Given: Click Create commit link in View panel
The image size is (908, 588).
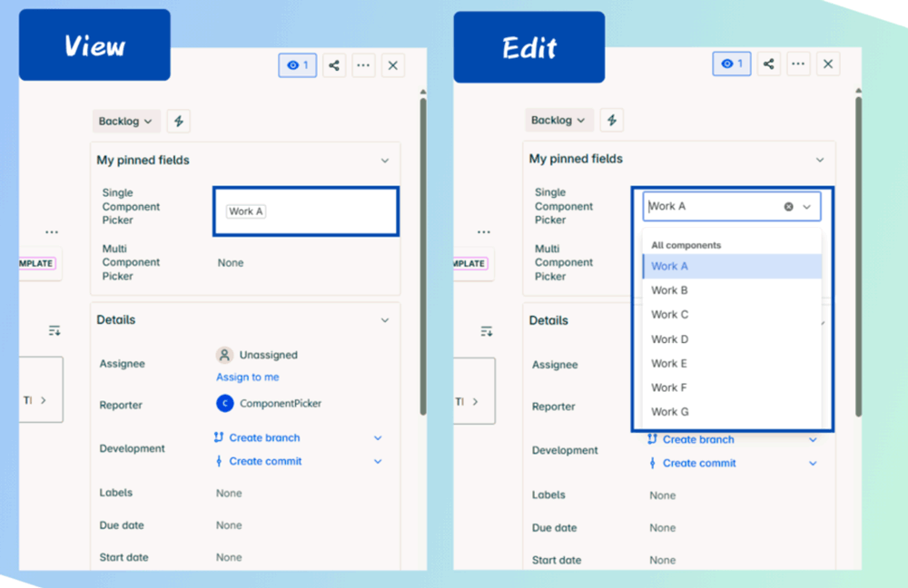Looking at the screenshot, I should (265, 461).
